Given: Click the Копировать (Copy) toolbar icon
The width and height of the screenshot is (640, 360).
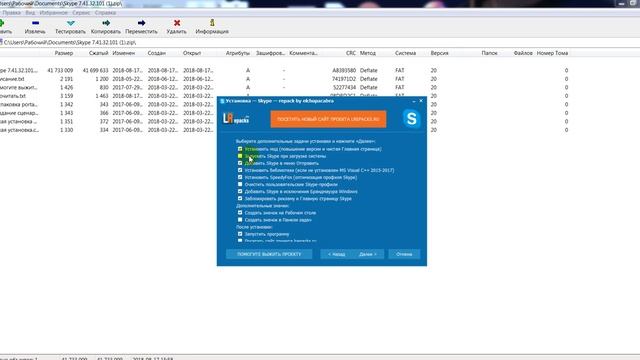Looking at the screenshot, I should (106, 23).
